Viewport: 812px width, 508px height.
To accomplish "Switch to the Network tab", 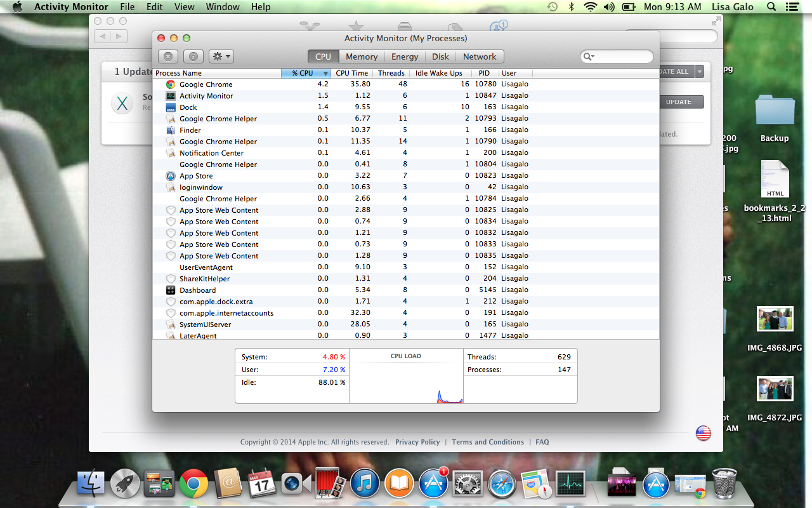I will tap(480, 57).
